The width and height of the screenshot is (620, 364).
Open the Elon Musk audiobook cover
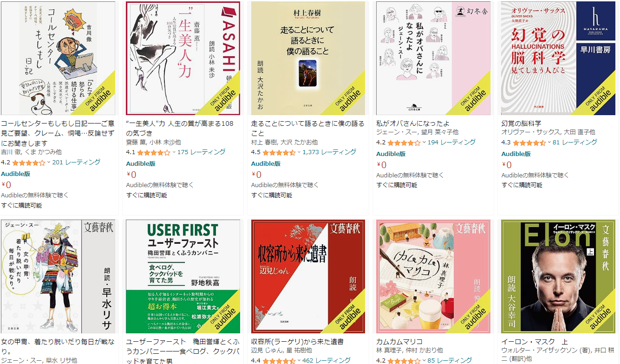click(x=558, y=276)
